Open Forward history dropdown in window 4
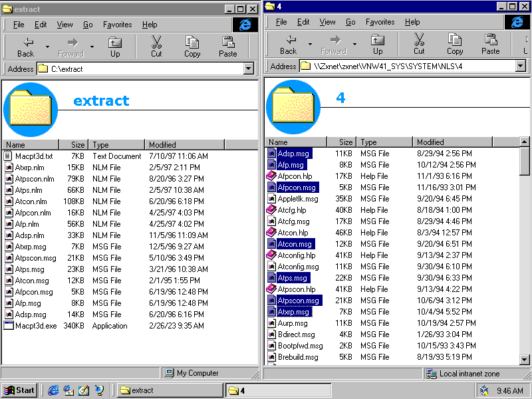Viewport: 532px width, 399px height. (354, 44)
